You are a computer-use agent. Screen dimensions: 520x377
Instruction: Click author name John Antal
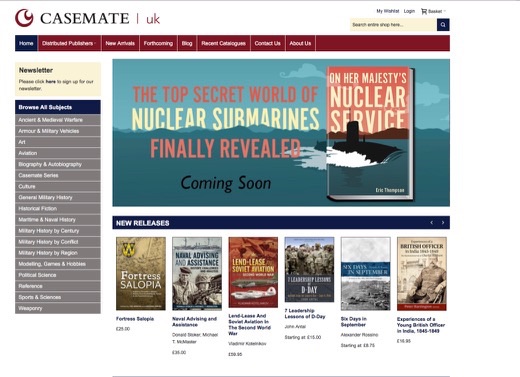[x=295, y=327]
